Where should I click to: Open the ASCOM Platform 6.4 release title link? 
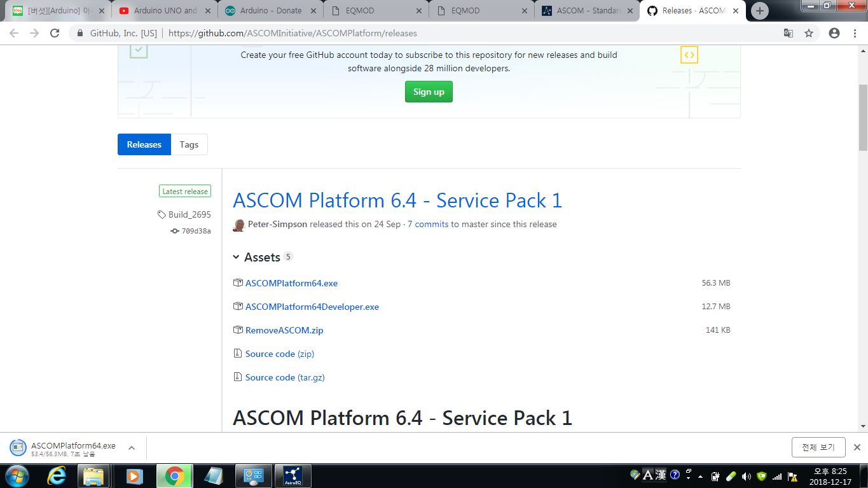point(397,200)
